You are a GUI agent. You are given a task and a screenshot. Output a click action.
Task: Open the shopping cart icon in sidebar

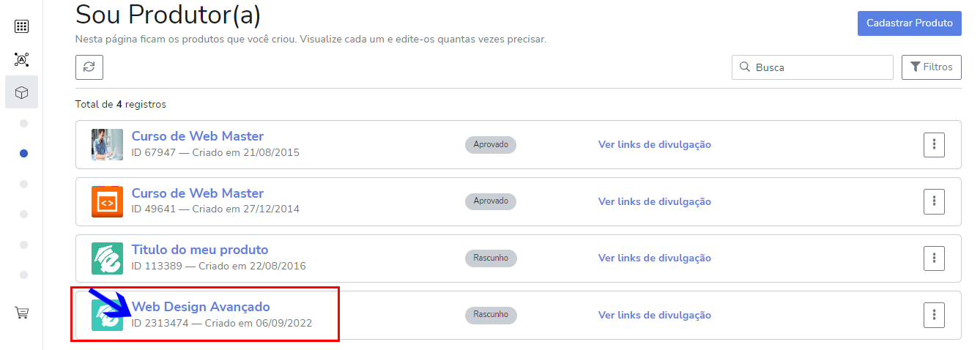(x=22, y=313)
